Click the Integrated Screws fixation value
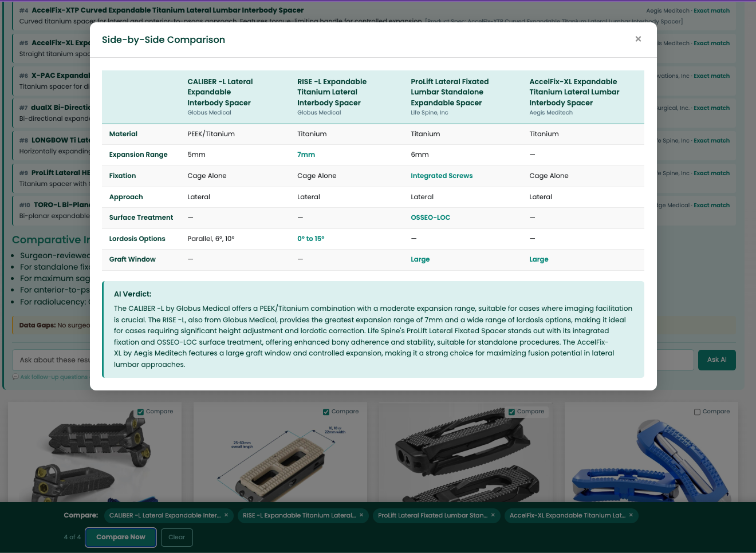The image size is (756, 553). [x=442, y=176]
